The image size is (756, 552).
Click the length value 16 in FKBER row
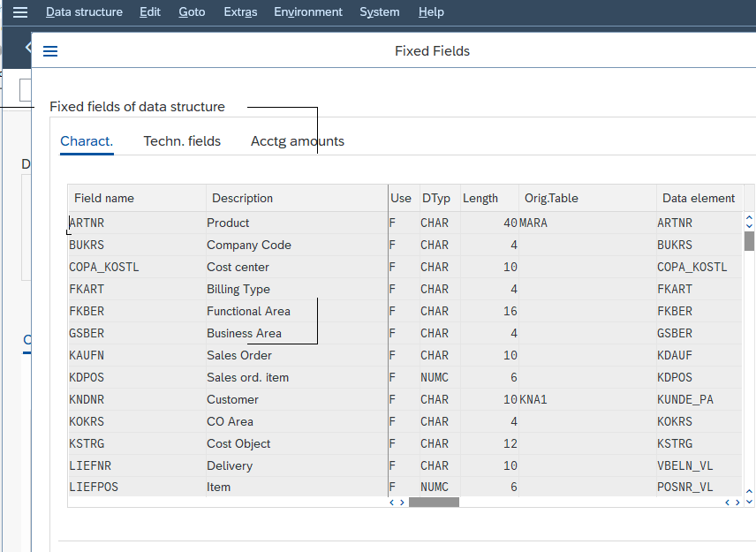pos(489,312)
